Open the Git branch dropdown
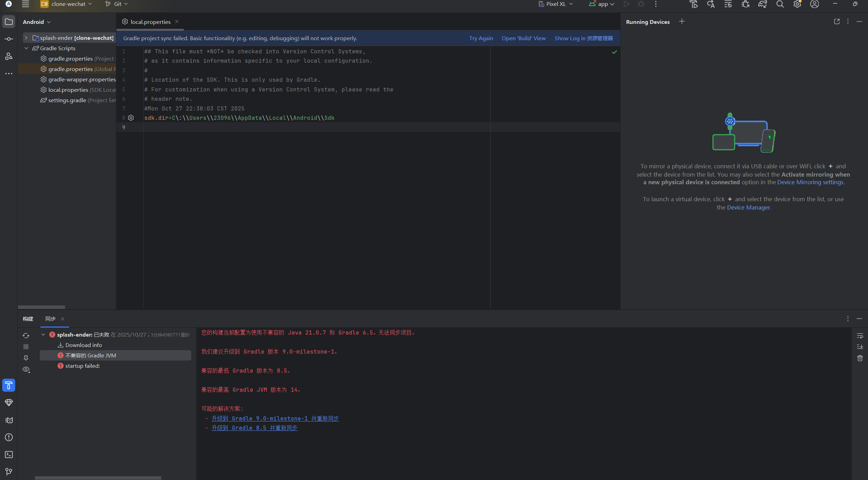 coord(117,4)
